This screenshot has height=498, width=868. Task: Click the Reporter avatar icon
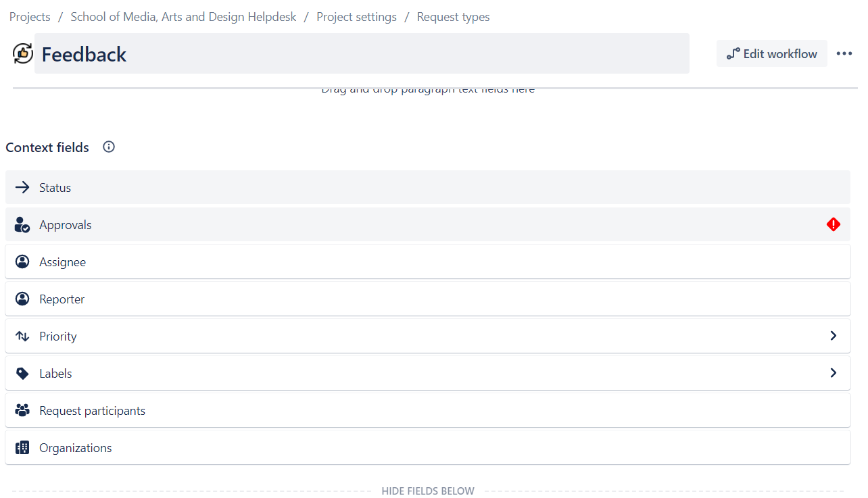point(22,299)
